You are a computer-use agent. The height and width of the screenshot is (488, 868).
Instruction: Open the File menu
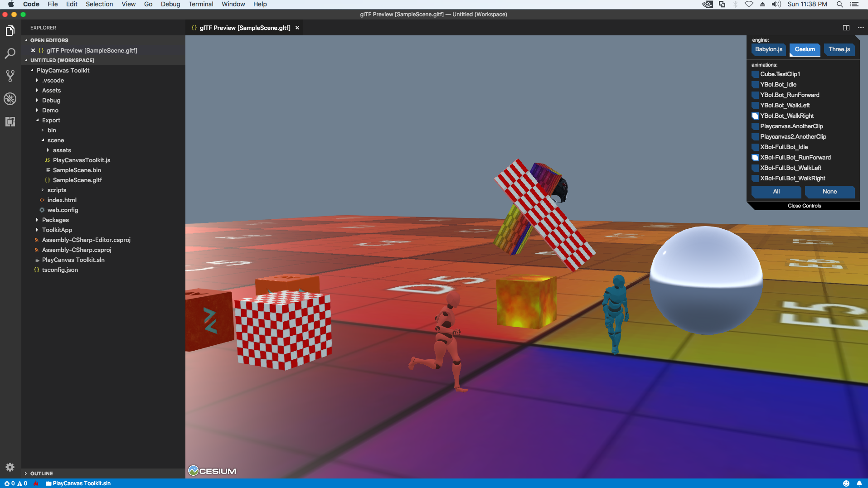click(53, 4)
